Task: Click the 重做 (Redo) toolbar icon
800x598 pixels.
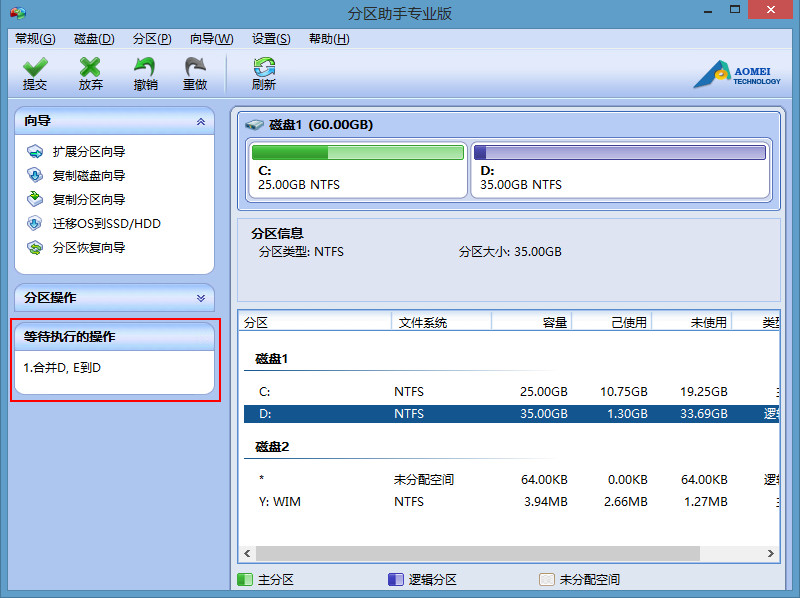Action: click(x=195, y=68)
